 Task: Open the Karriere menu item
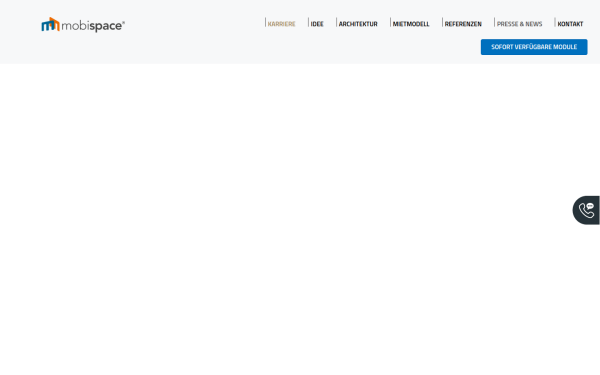point(281,24)
